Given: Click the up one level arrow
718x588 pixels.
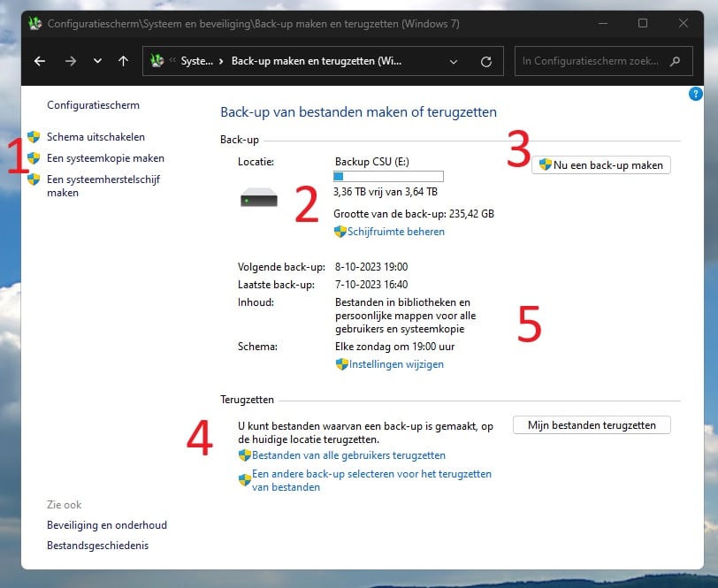Looking at the screenshot, I should (x=123, y=62).
